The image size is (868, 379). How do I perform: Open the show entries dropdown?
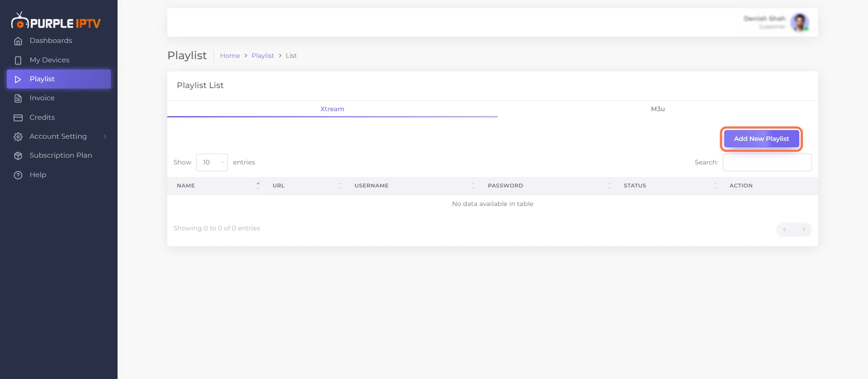click(x=212, y=163)
